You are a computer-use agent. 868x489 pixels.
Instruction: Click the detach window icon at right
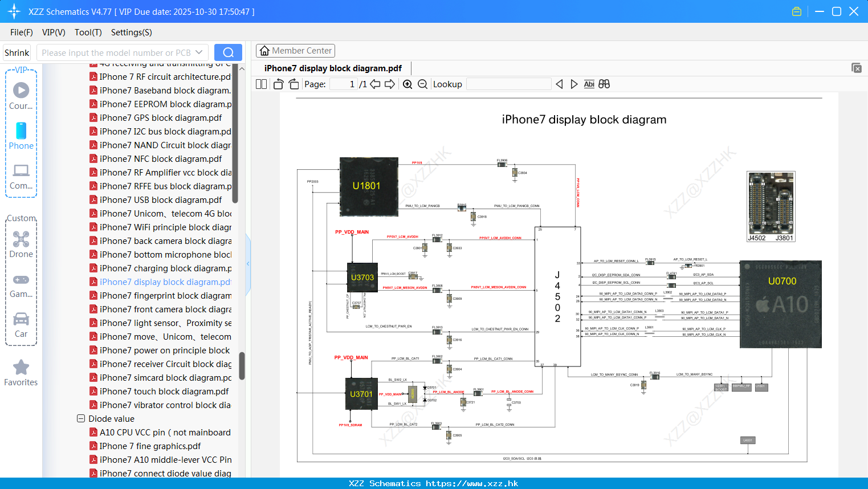(x=857, y=68)
